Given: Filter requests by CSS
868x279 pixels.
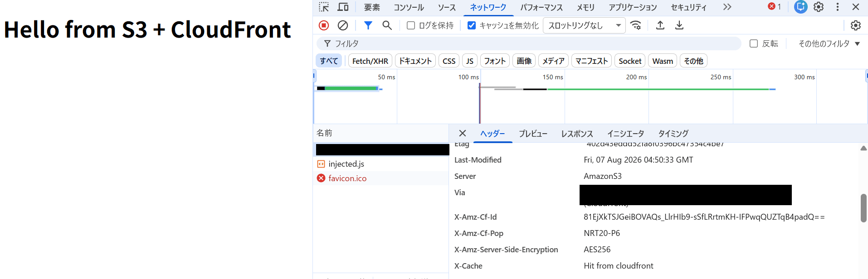Looking at the screenshot, I should pyautogui.click(x=449, y=61).
